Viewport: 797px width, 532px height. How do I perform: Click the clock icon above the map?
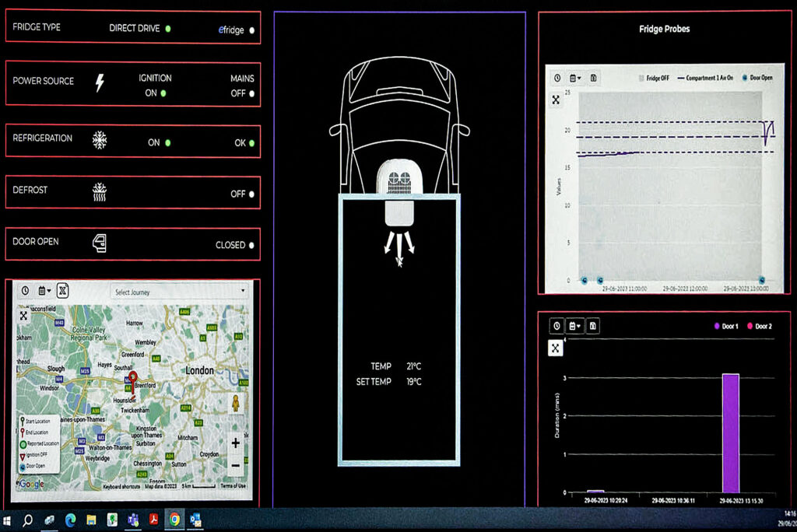25,291
